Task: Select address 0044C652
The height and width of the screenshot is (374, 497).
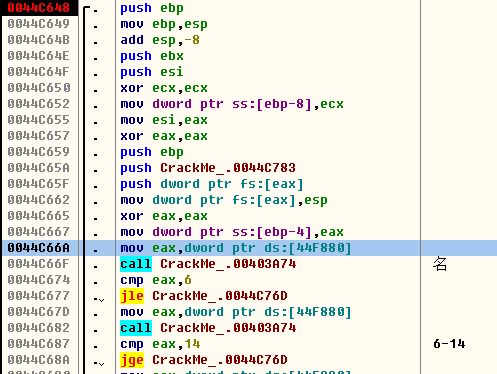Action: coord(39,104)
